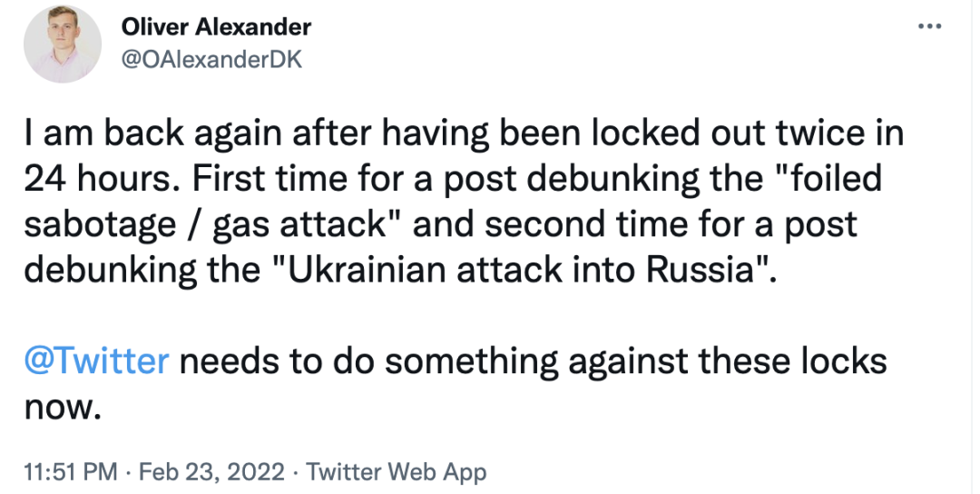Open the Oliver Alexander display name link
980x494 pixels.
(216, 27)
